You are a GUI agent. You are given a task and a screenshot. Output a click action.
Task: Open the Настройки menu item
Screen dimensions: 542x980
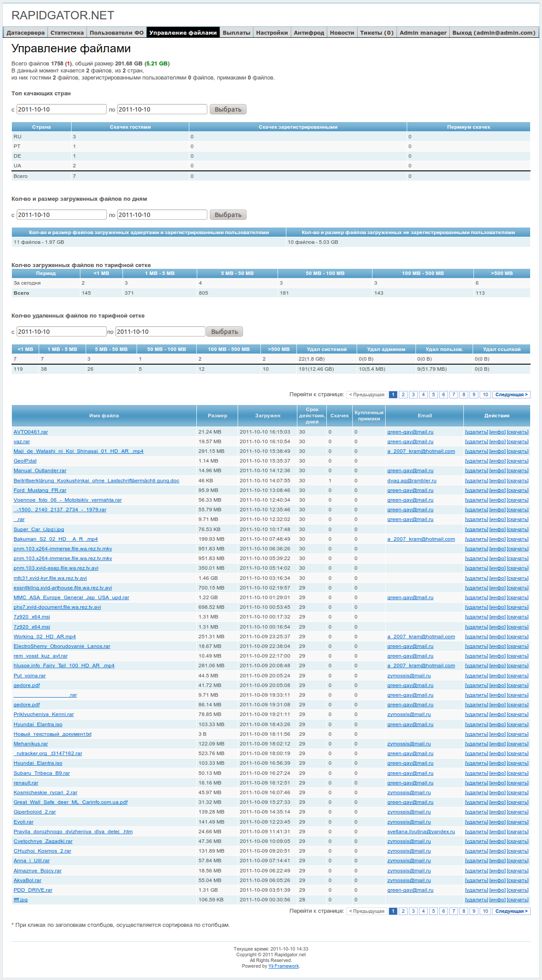tap(272, 33)
